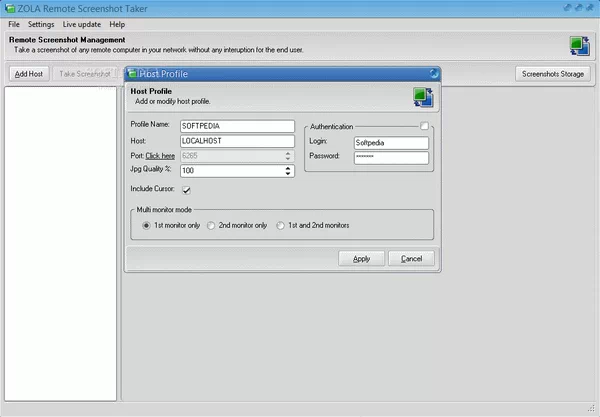Open the Settings menu
The height and width of the screenshot is (417, 600).
pyautogui.click(x=41, y=24)
